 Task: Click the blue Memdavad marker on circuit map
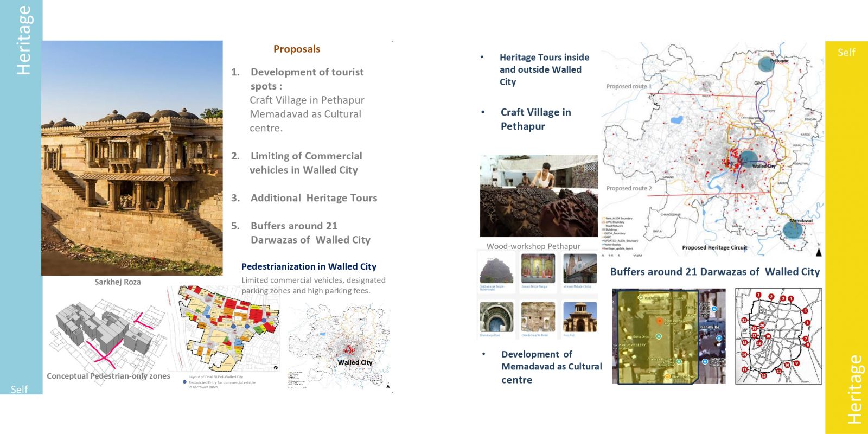pos(793,231)
